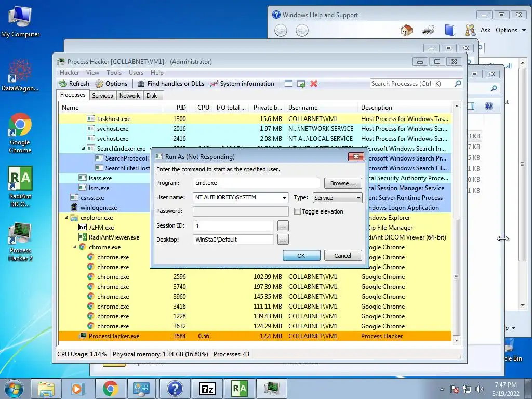532x399 pixels.
Task: Click Refresh in Process Hacker toolbar
Action: (x=74, y=84)
